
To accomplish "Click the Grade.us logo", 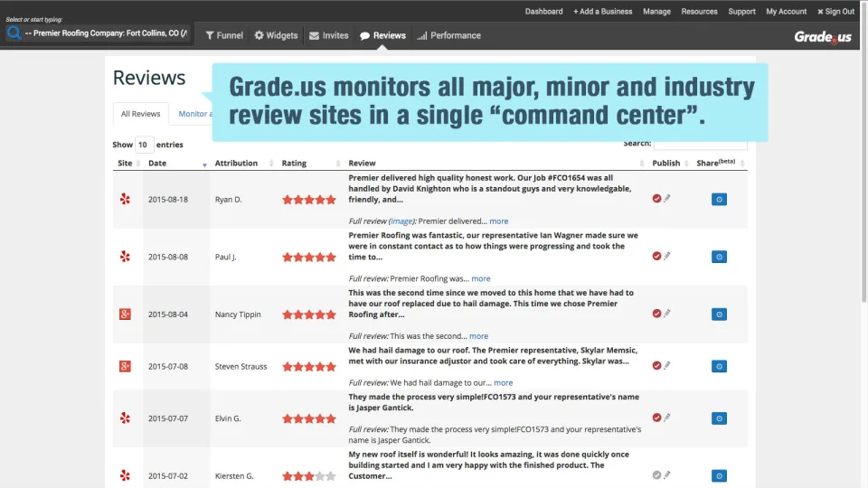I will pos(823,37).
